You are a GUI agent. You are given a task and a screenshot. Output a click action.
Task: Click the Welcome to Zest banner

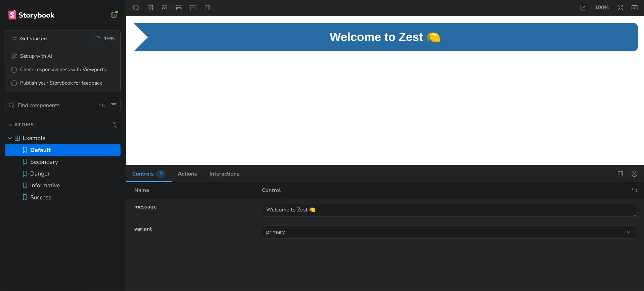pyautogui.click(x=385, y=37)
